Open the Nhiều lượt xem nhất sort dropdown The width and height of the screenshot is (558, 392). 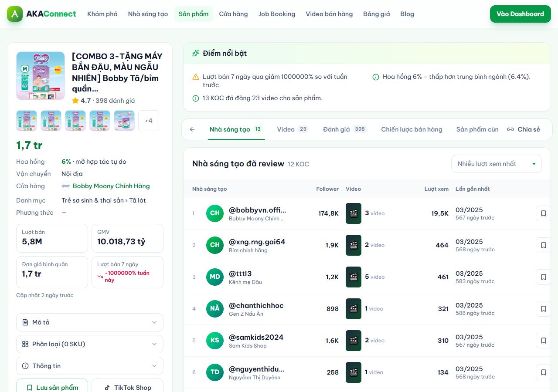497,164
